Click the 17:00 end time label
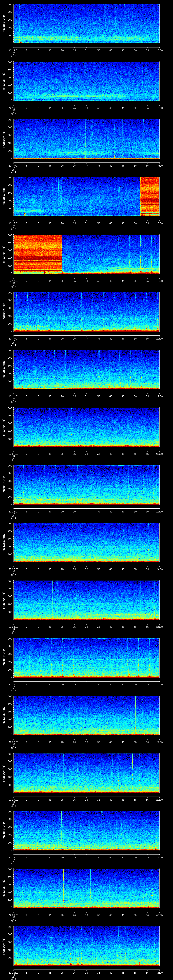 click(x=159, y=165)
